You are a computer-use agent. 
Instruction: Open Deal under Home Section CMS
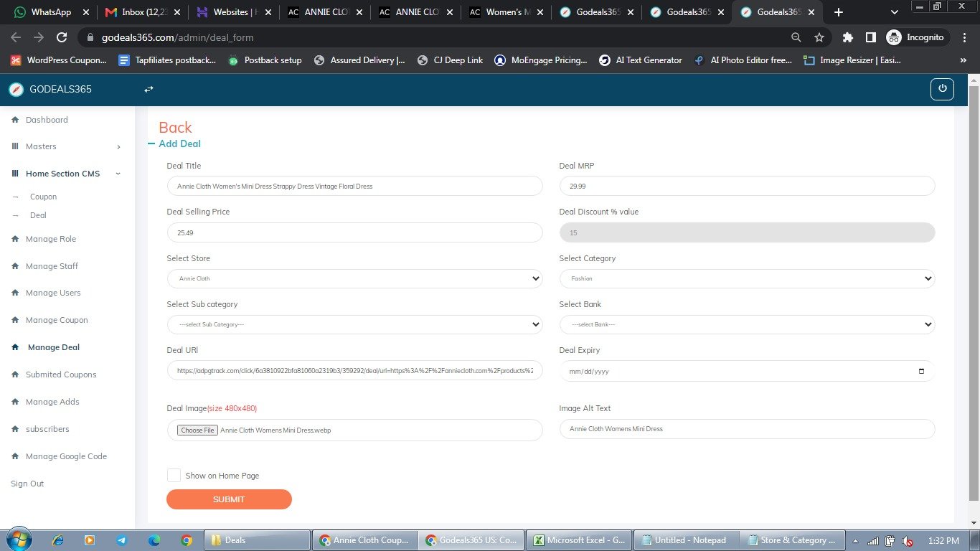38,215
